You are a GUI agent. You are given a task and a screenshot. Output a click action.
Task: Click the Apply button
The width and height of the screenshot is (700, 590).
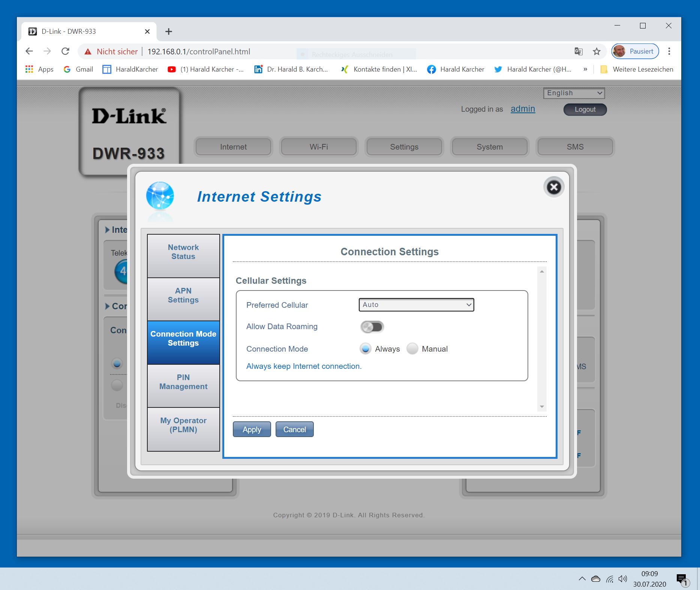252,430
